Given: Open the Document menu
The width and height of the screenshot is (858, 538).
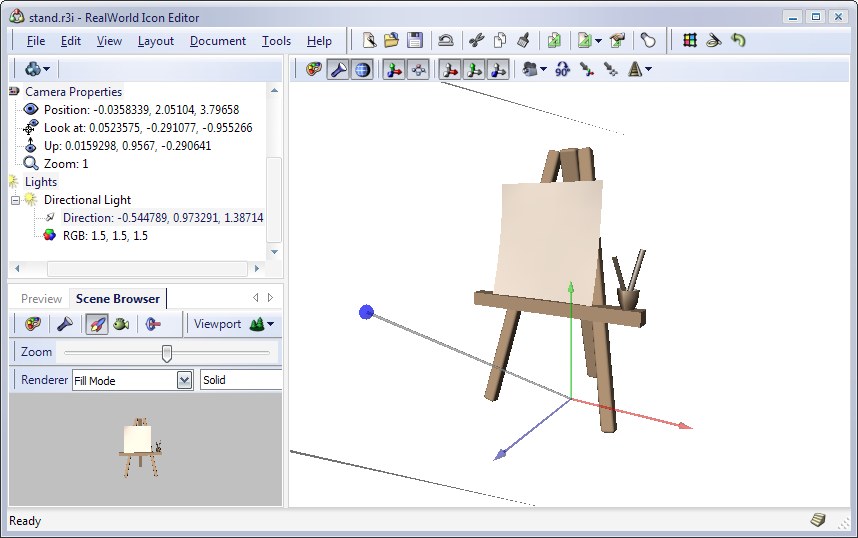Looking at the screenshot, I should 217,41.
